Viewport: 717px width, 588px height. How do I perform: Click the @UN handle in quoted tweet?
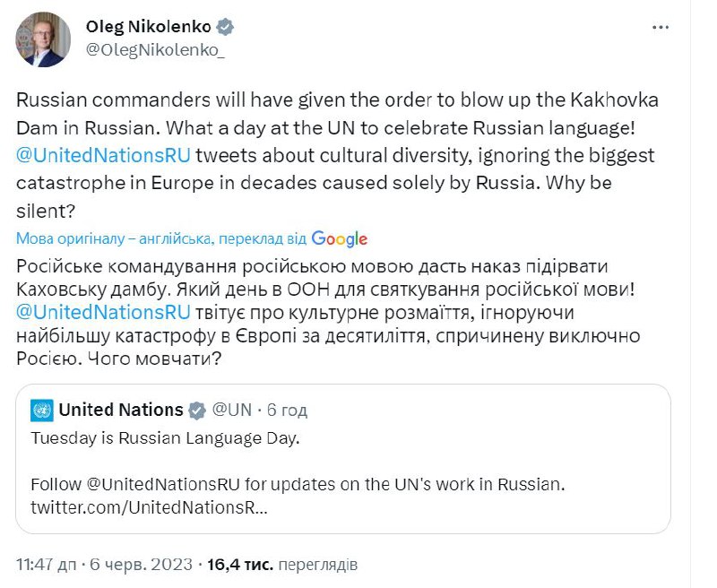231,411
